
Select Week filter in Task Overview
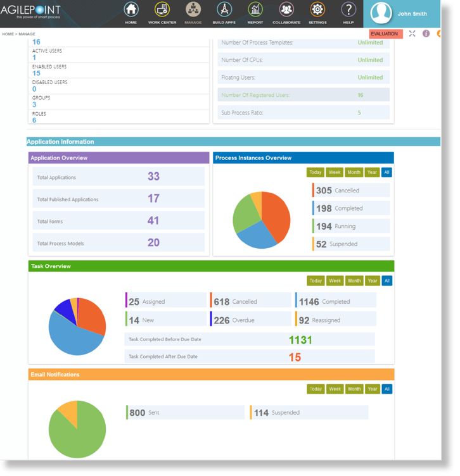[335, 281]
